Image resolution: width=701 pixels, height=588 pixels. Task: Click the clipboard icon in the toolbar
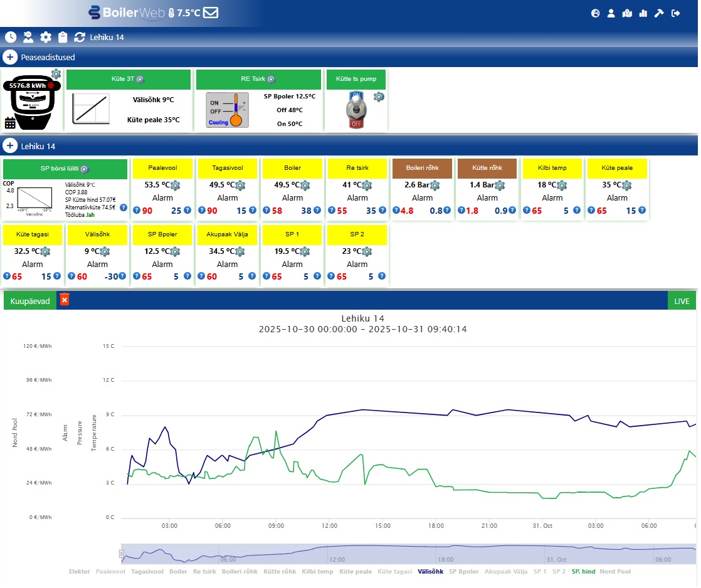(x=63, y=37)
